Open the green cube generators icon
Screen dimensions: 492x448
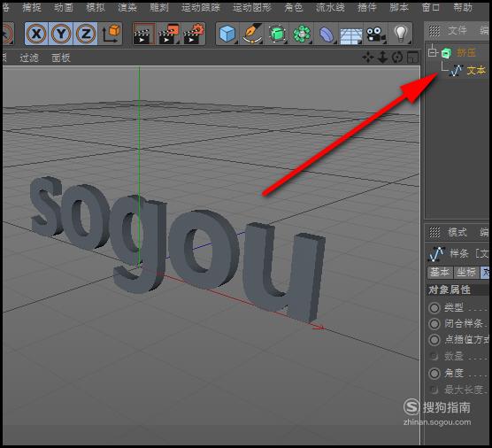tap(277, 34)
